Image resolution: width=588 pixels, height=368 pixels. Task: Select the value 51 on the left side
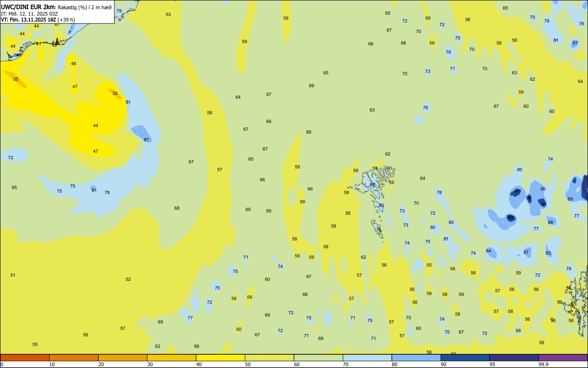[13, 275]
